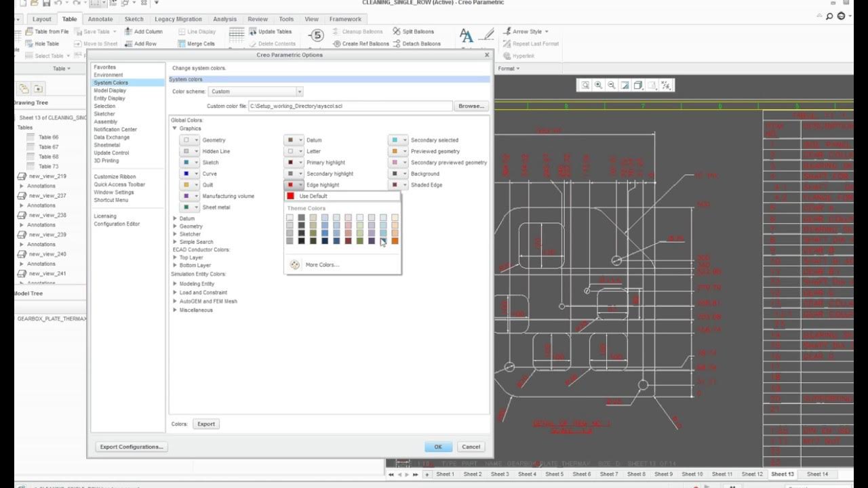Click the Merge Cells icon
The image size is (868, 488).
click(x=182, y=43)
